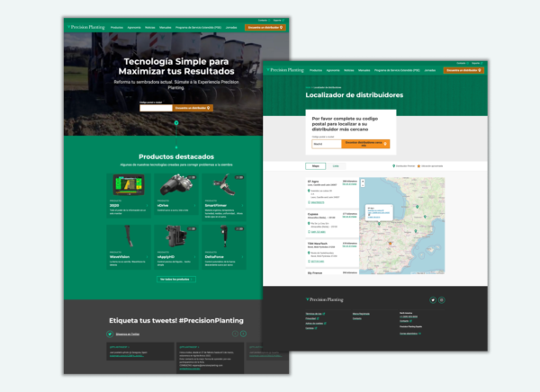
Task: Open the vDrive product card
Action: pyautogui.click(x=176, y=194)
